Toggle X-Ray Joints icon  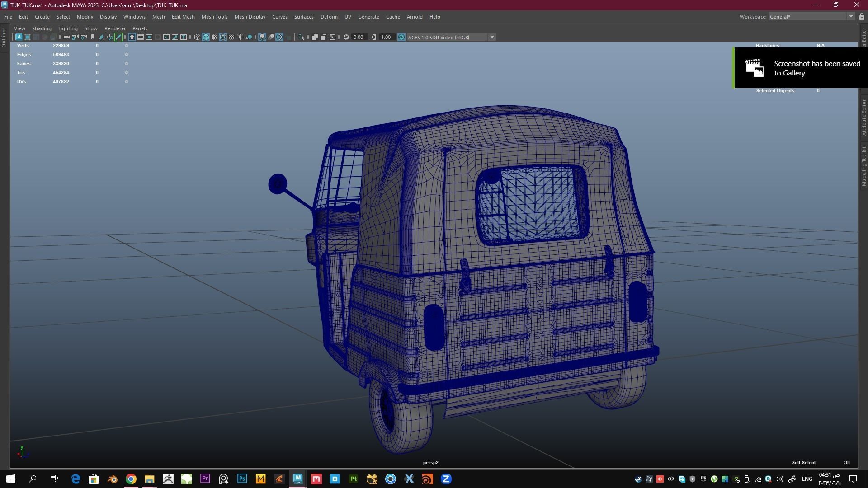(332, 37)
